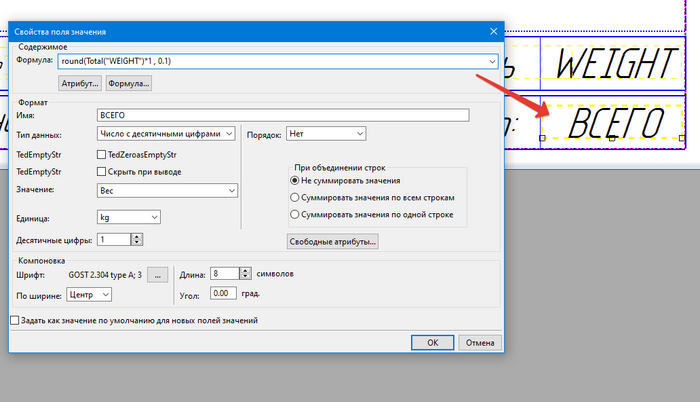Click in the Имя field containing ВСЕГО

tap(283, 115)
